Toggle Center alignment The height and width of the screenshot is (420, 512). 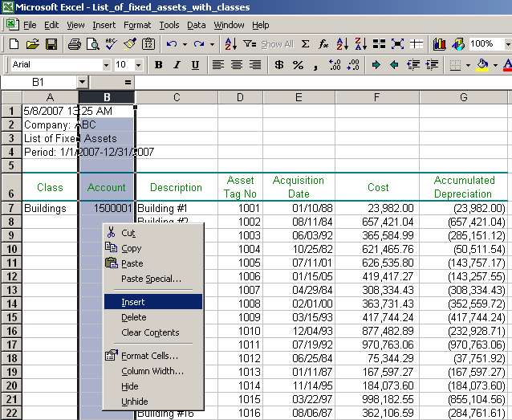(237, 65)
